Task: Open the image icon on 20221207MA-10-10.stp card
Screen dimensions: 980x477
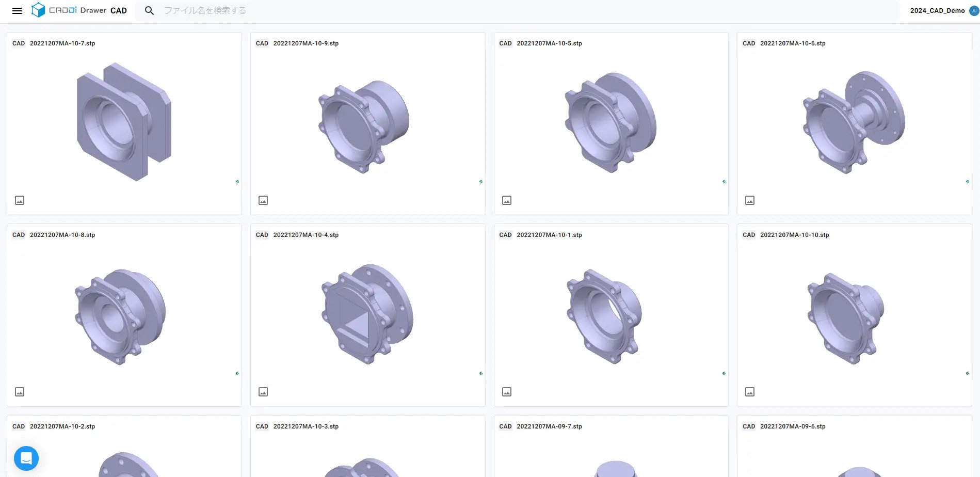Action: click(x=750, y=392)
